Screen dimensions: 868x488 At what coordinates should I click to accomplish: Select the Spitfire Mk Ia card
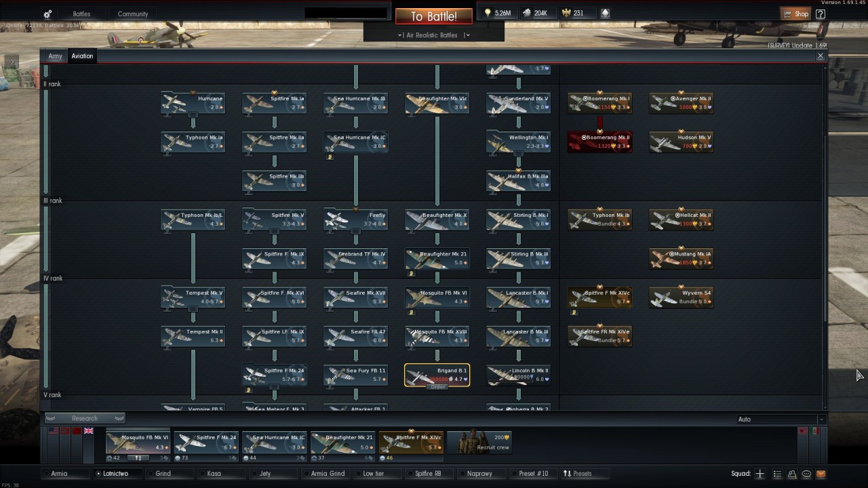pos(274,103)
